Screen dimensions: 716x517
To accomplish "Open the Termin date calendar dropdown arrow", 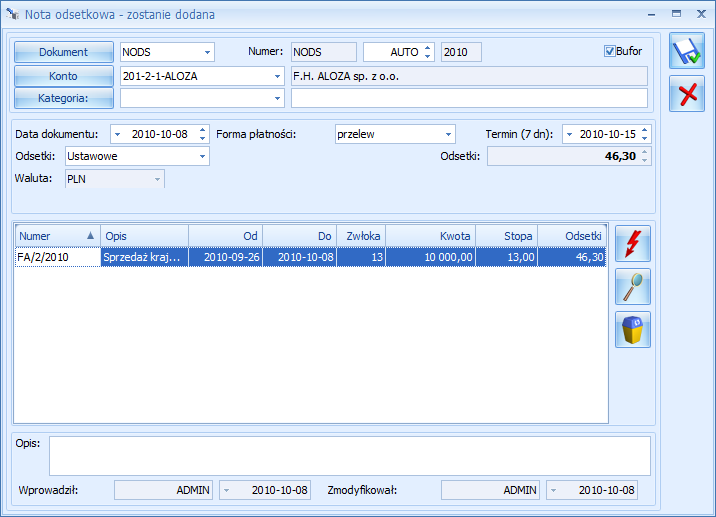I will click(x=569, y=134).
